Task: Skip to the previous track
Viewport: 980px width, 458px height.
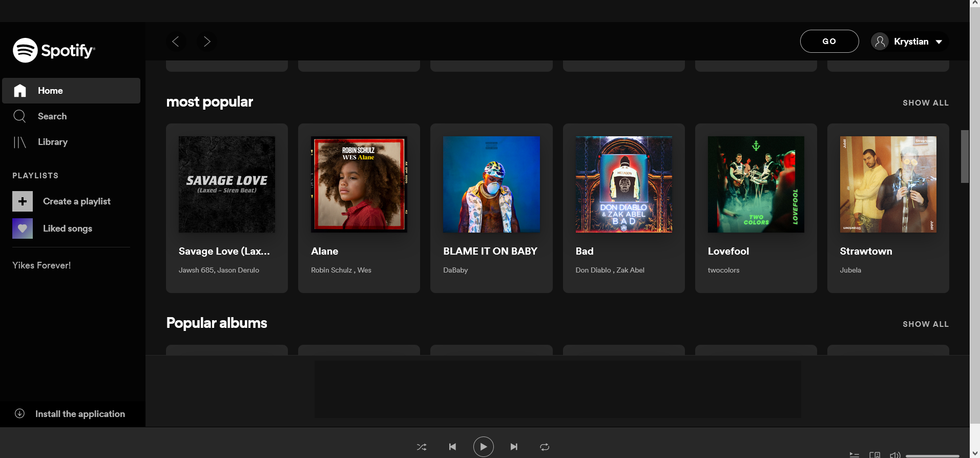Action: pyautogui.click(x=452, y=447)
